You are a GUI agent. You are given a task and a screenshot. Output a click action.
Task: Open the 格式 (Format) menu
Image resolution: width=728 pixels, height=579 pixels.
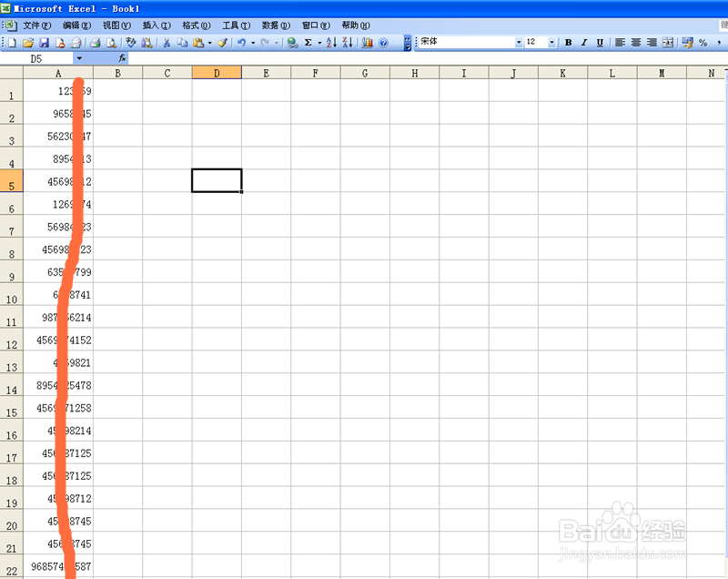tap(197, 25)
